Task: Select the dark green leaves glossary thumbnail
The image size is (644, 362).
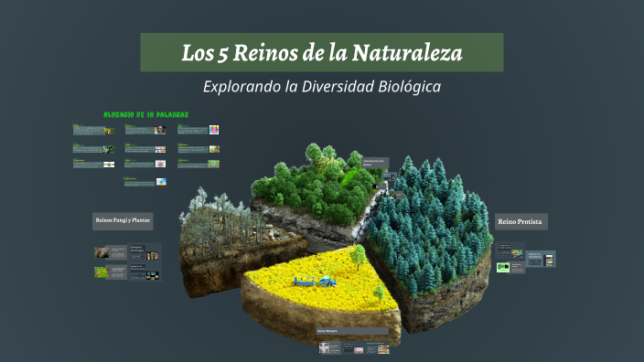Action: [109, 149]
